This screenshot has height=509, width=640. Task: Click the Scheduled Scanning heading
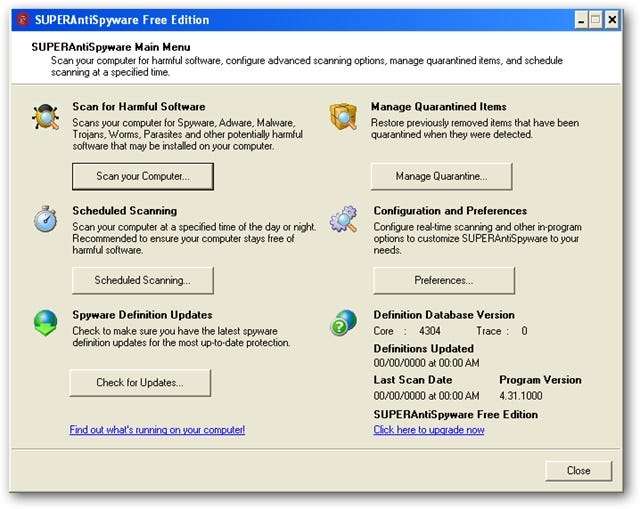pyautogui.click(x=124, y=211)
